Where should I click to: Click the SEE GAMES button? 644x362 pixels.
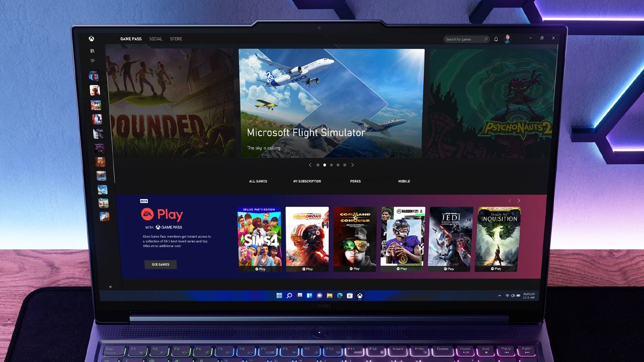click(160, 264)
